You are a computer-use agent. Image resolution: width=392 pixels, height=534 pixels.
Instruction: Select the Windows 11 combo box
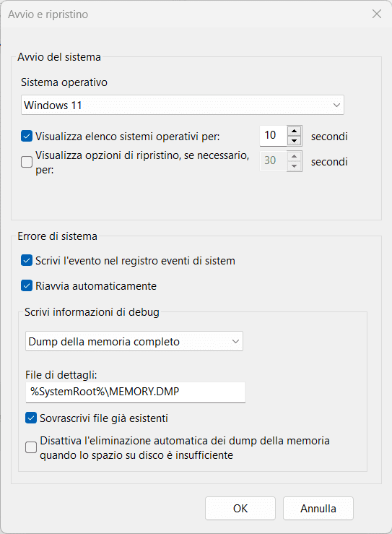[183, 105]
